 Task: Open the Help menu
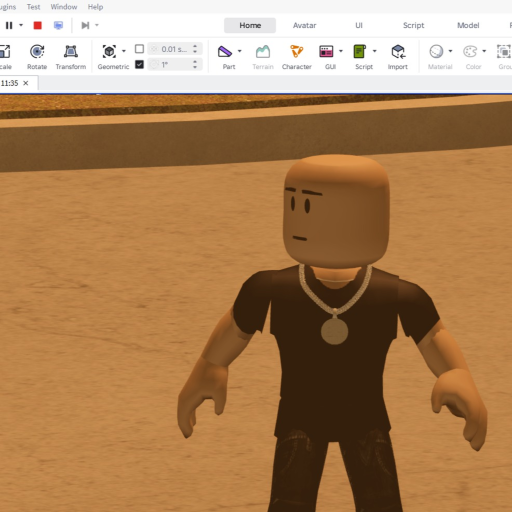point(95,7)
